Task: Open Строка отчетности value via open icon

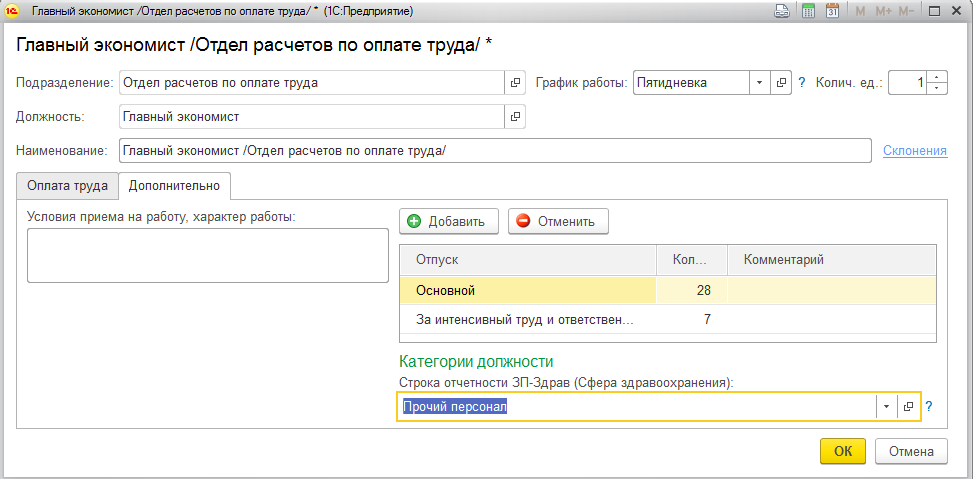Action: click(x=908, y=406)
